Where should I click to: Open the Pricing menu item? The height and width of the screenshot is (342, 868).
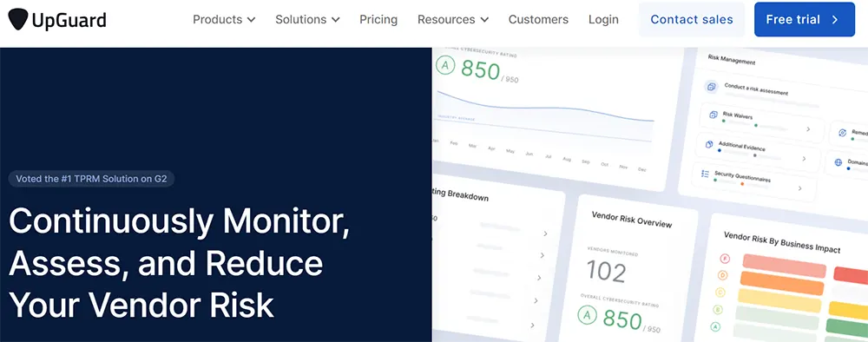coord(378,20)
